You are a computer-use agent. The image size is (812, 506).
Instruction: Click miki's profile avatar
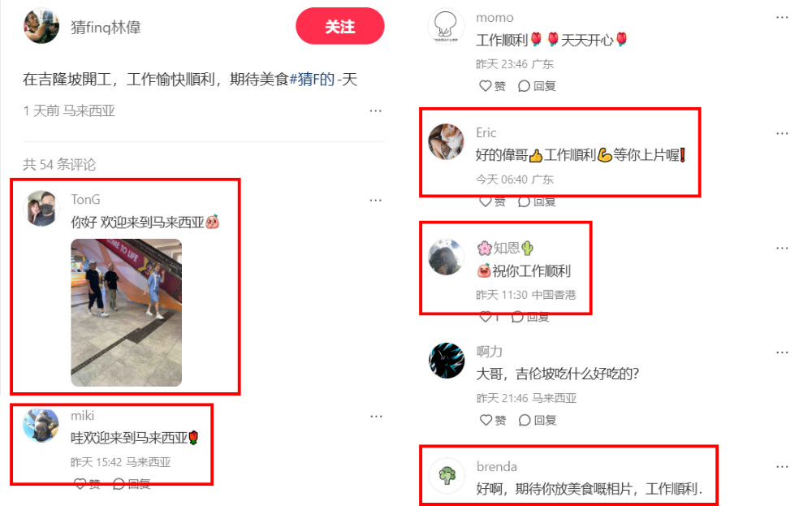(41, 425)
